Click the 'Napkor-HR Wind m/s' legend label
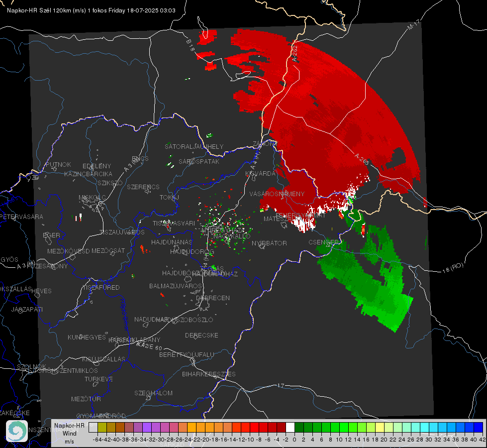 69,433
